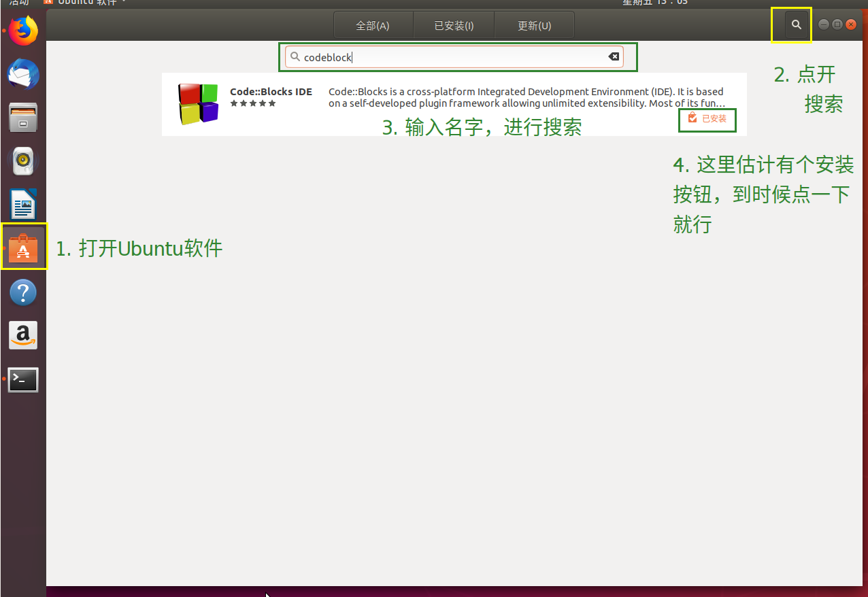
Task: Switch to the 已安装(I) tab
Action: point(454,26)
